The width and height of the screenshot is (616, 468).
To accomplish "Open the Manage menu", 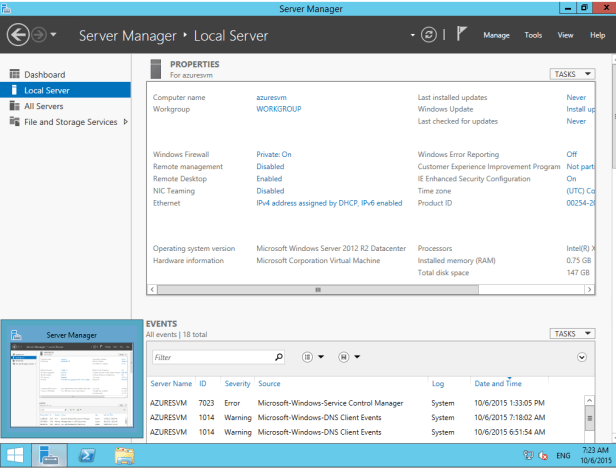I will pyautogui.click(x=496, y=35).
